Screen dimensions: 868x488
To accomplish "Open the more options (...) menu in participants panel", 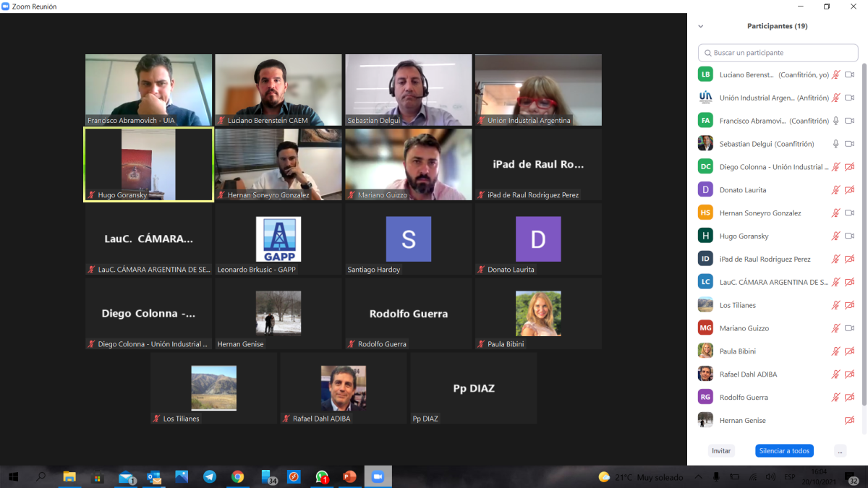I will tap(840, 450).
